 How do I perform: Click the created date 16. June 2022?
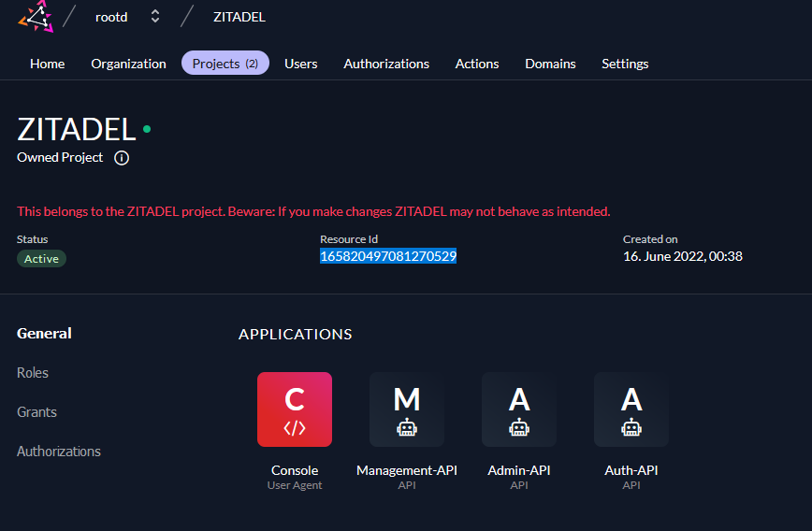coord(683,256)
